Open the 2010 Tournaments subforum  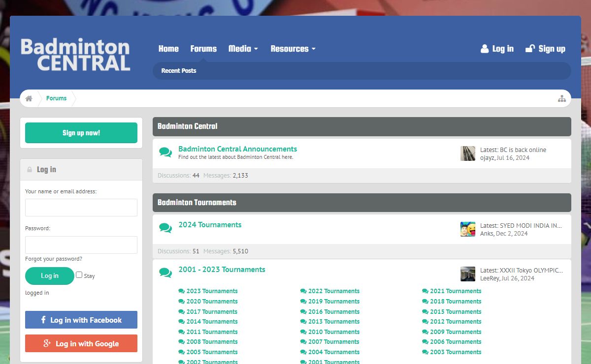[334, 332]
